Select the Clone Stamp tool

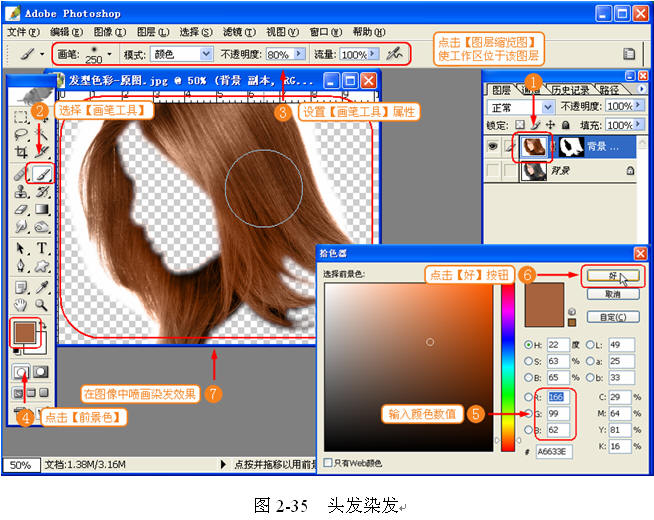(x=20, y=192)
